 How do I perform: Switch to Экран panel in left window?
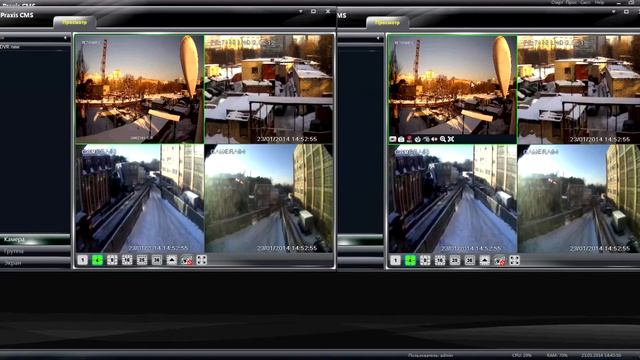point(35,263)
